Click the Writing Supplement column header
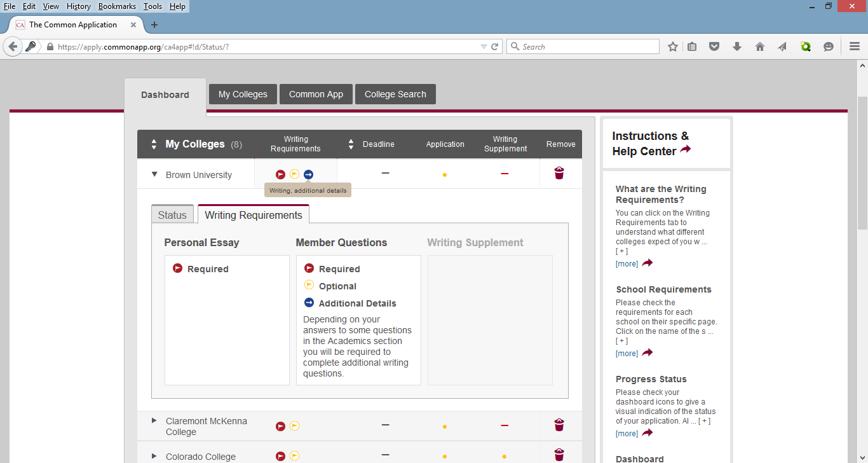 coord(505,144)
